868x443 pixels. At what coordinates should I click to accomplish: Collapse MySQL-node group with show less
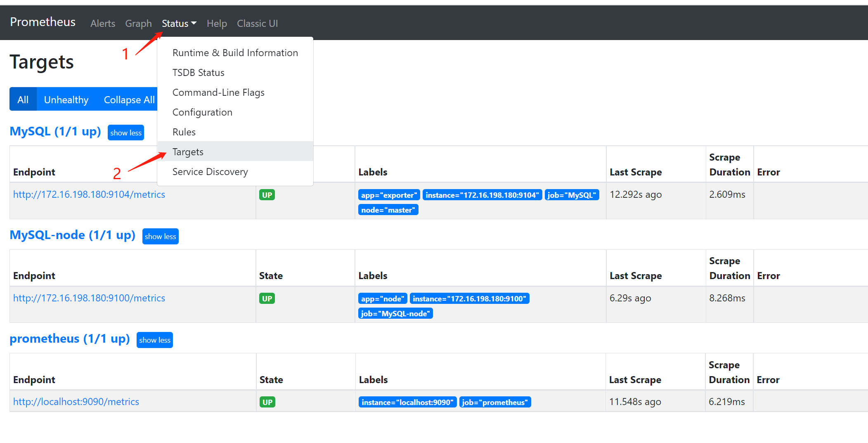[x=160, y=236]
